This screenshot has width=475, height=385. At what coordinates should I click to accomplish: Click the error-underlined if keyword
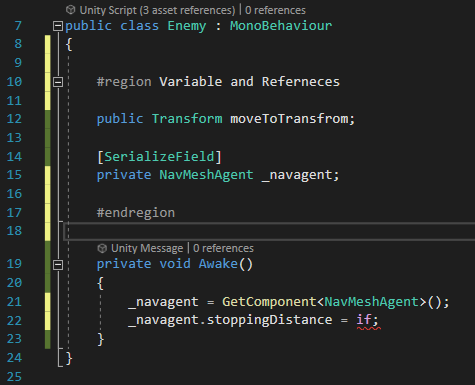click(364, 320)
